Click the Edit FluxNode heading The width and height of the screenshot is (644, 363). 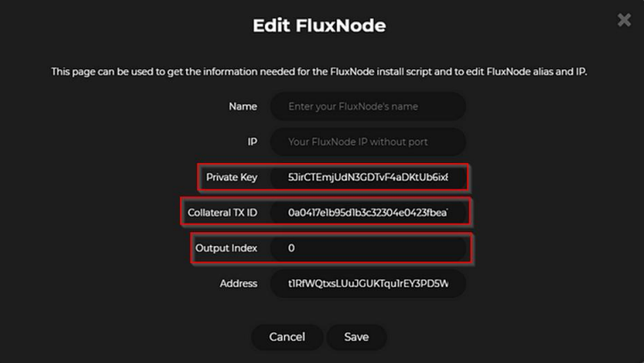pyautogui.click(x=319, y=26)
